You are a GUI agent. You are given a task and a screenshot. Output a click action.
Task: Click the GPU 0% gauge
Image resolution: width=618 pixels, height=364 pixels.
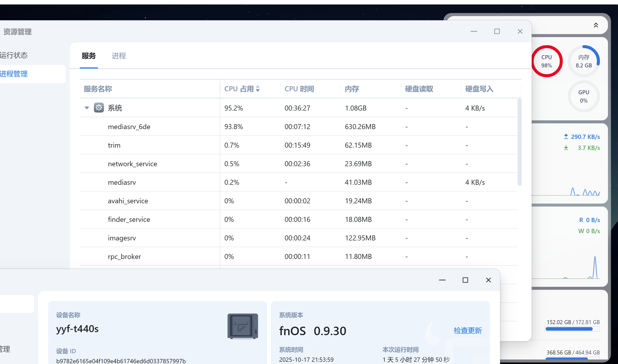tap(584, 96)
